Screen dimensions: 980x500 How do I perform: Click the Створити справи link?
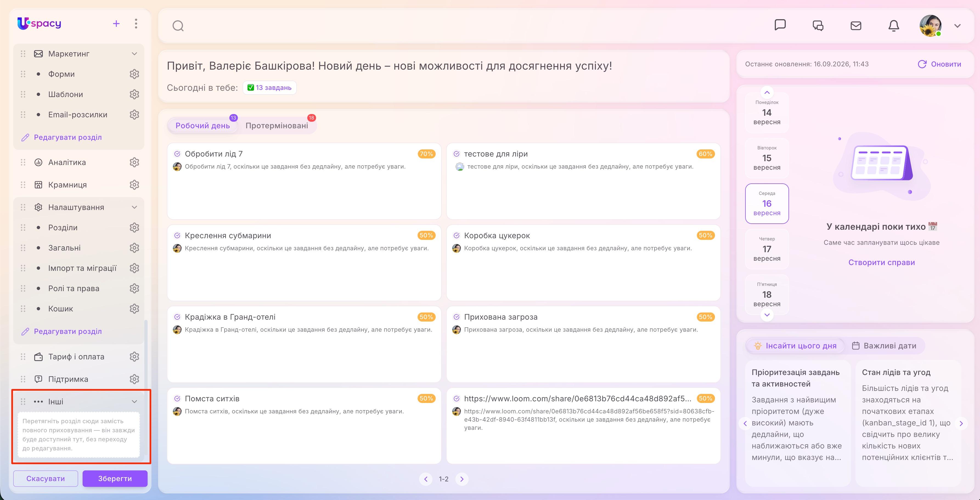(882, 262)
